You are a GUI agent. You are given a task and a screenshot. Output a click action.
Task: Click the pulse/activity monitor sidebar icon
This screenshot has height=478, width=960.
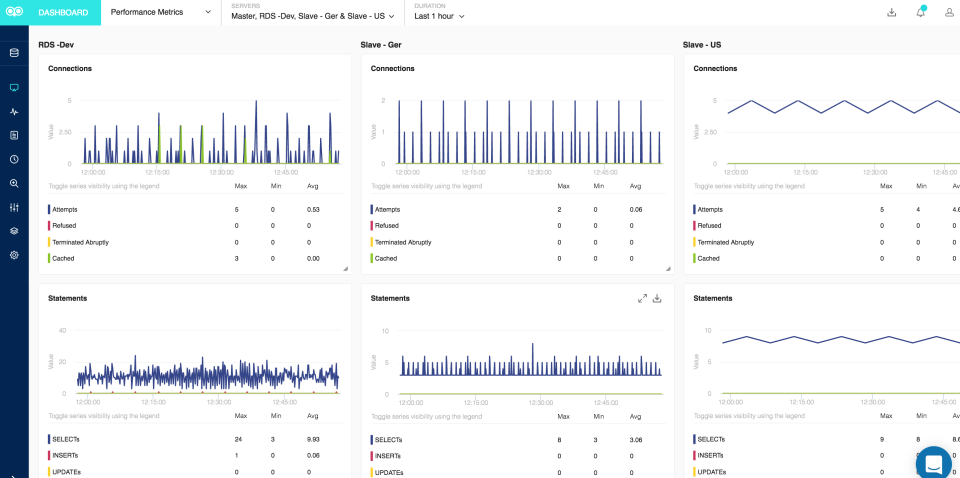(x=14, y=112)
